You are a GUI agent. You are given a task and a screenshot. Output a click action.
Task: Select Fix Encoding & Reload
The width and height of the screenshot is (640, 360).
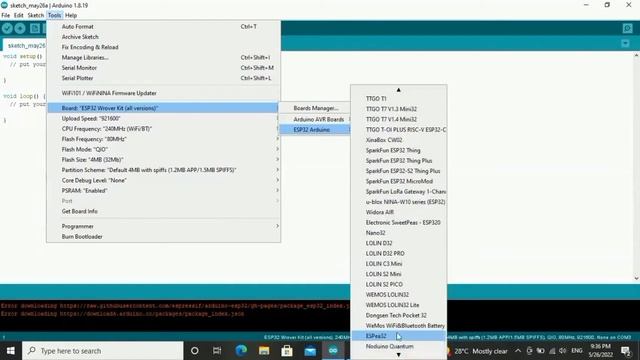click(163, 47)
